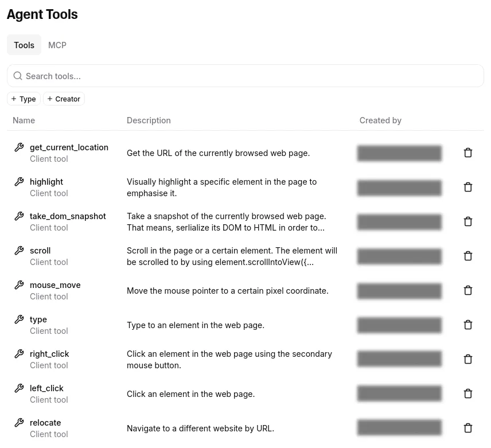Open the highlight tool entry
The height and width of the screenshot is (448, 491).
click(x=46, y=181)
